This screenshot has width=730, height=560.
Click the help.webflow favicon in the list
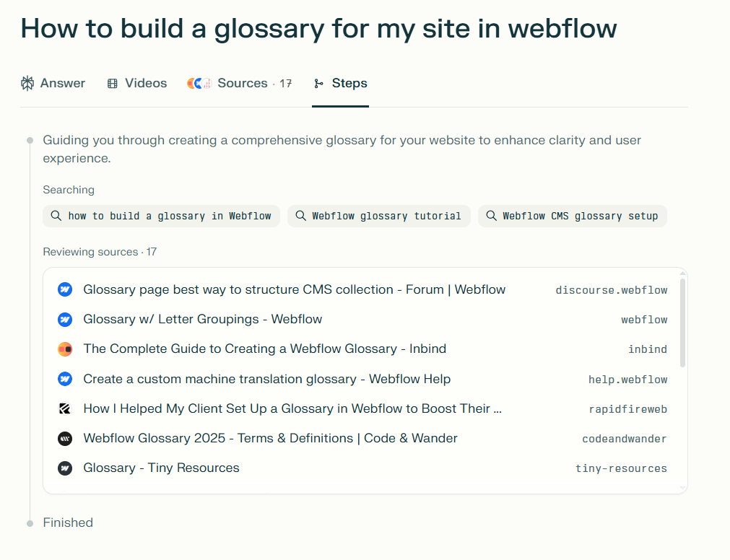point(65,379)
